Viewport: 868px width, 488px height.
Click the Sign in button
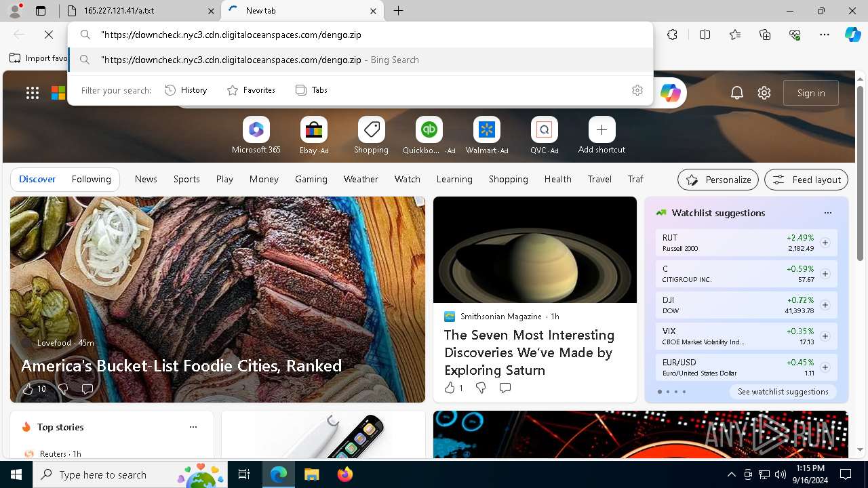pos(811,93)
